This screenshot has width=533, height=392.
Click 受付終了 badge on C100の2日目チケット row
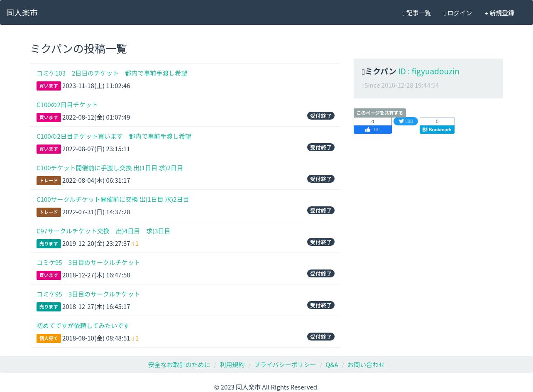[x=321, y=116]
